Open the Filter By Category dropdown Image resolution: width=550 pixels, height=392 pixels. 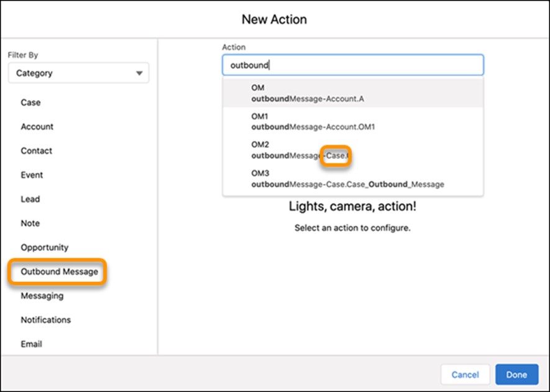[x=78, y=73]
